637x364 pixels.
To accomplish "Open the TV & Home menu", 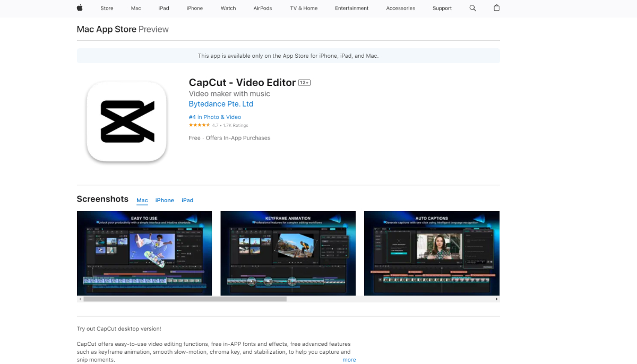I will click(304, 8).
